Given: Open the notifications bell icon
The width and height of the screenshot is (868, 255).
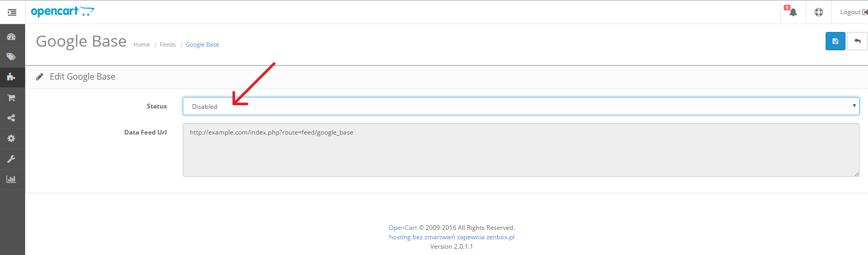Looking at the screenshot, I should 793,12.
